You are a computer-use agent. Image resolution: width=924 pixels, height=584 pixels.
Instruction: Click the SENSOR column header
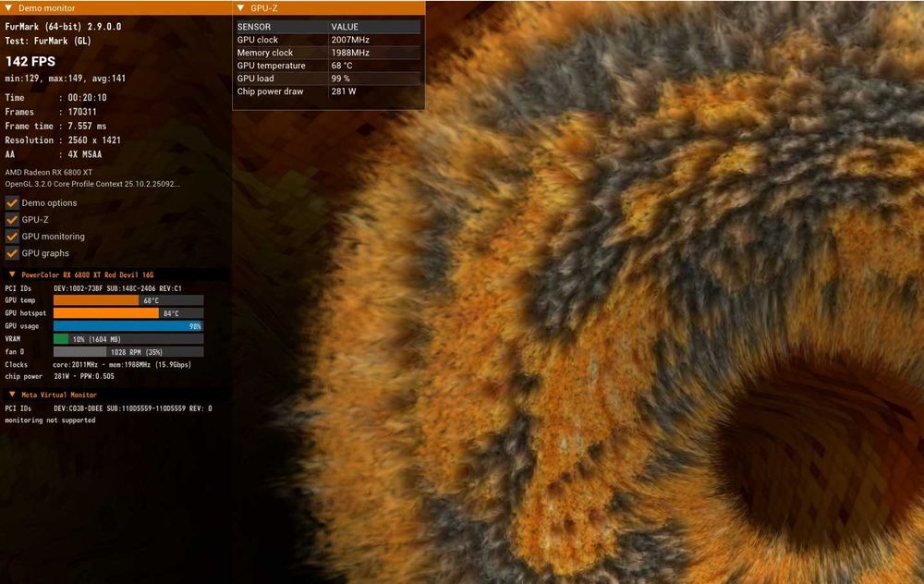pyautogui.click(x=281, y=27)
